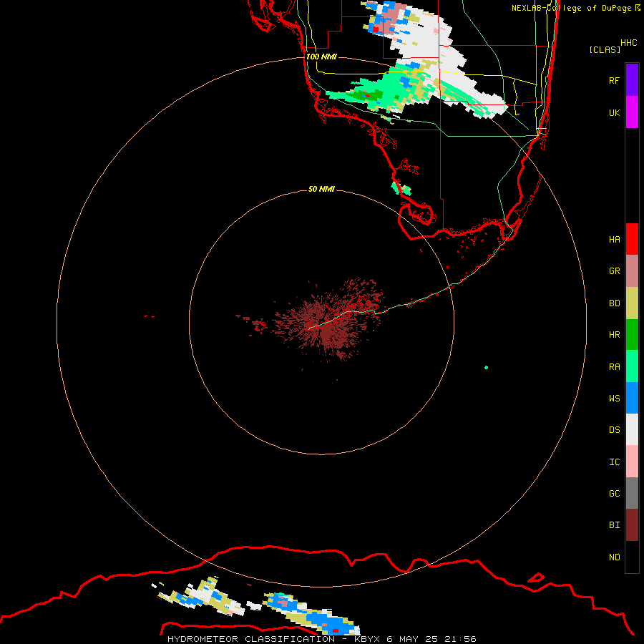Click the HHC product label
This screenshot has height=644, width=644.
(628, 43)
